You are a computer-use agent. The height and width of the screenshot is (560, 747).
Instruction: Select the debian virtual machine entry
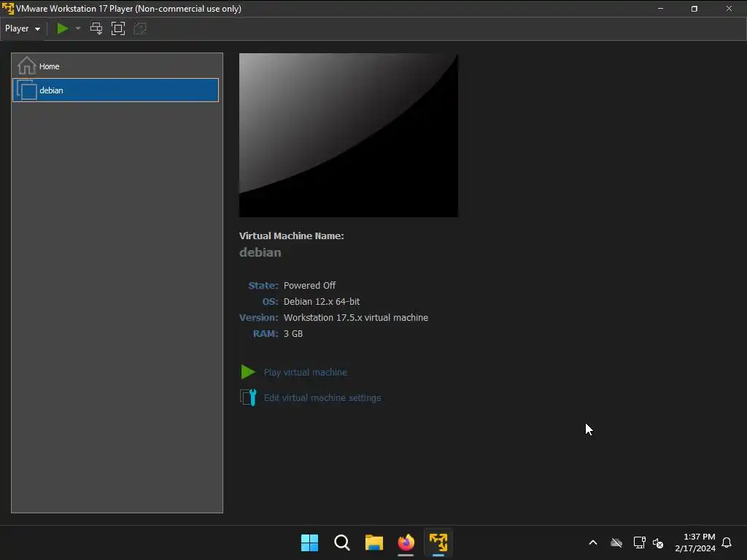point(115,90)
